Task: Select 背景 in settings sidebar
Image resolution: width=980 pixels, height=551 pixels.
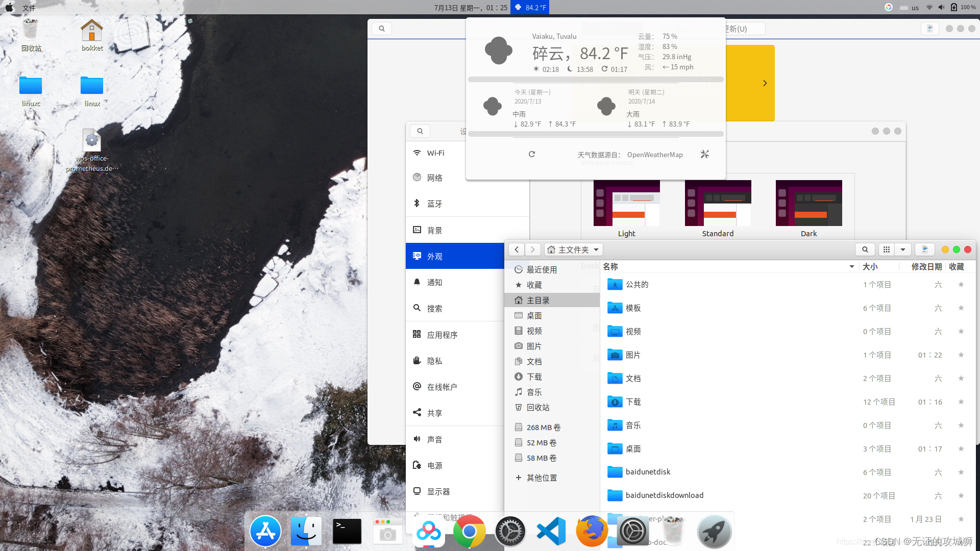Action: [x=434, y=230]
